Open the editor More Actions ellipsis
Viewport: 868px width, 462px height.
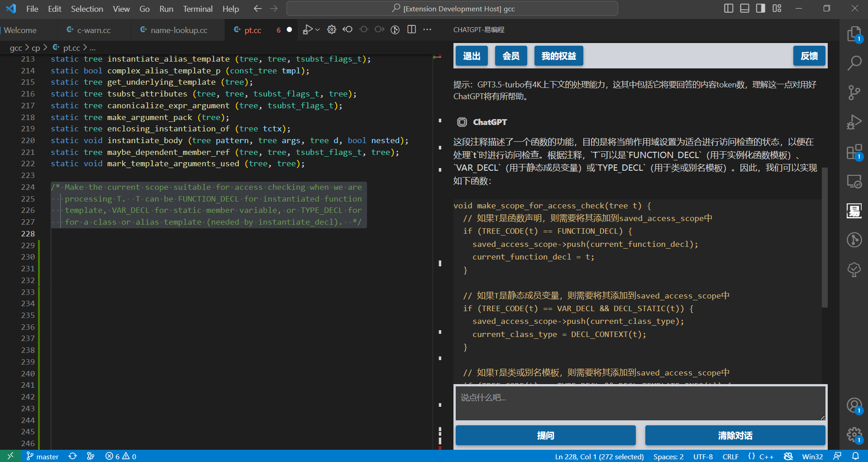point(427,30)
